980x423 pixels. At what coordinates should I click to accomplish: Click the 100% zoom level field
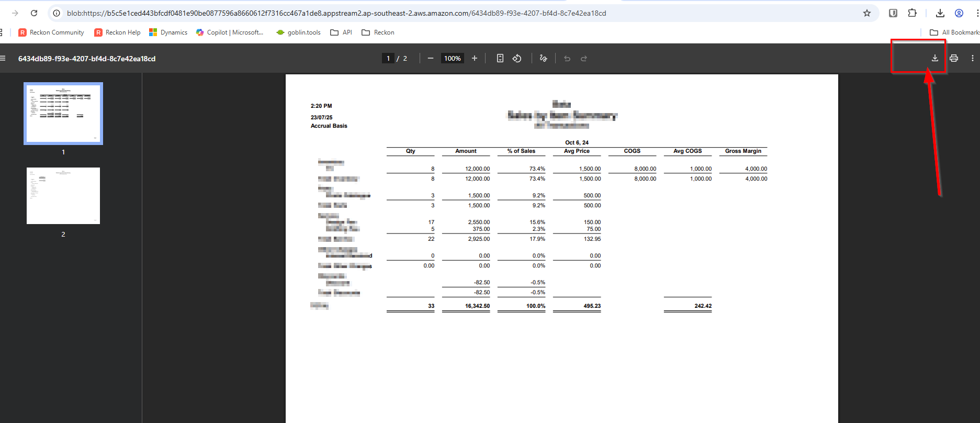coord(453,58)
